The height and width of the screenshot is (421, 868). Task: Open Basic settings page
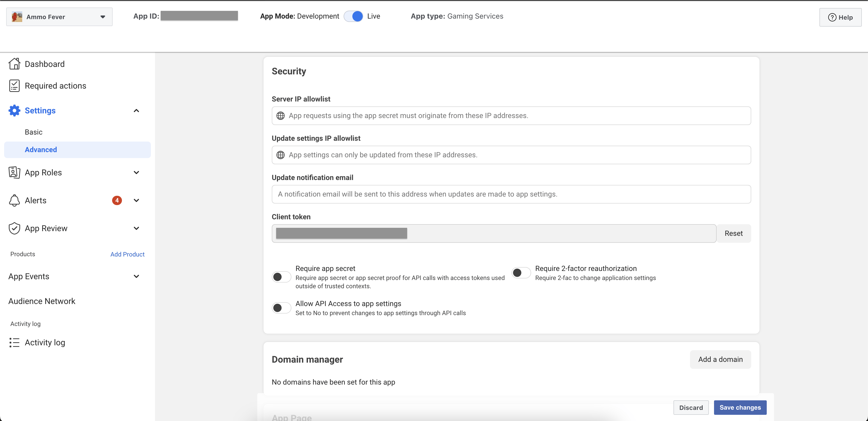click(34, 132)
